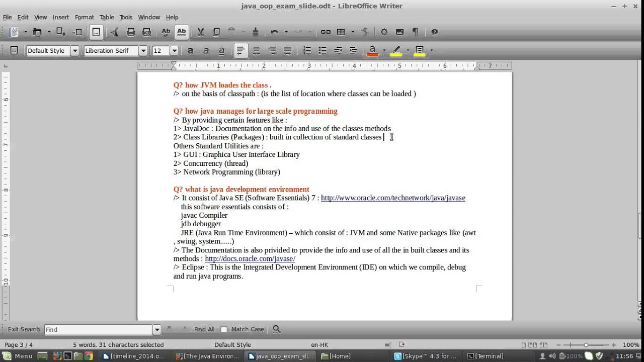Screen dimensions: 644x362
Task: Turn on the numbered list
Action: [x=307, y=50]
